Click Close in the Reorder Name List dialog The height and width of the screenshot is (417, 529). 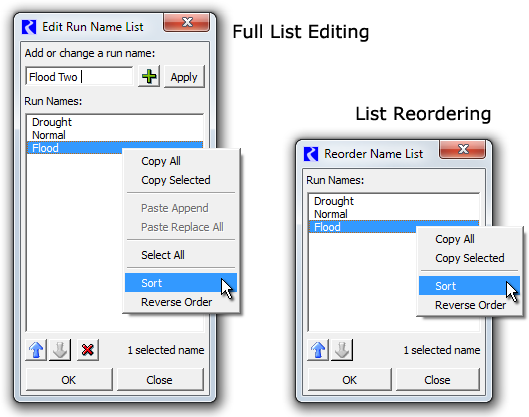tap(437, 380)
